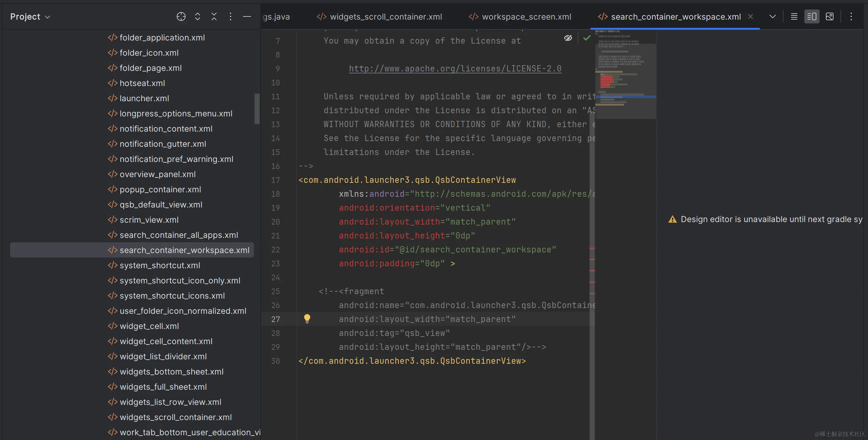Open the Project view dropdown

[x=30, y=16]
